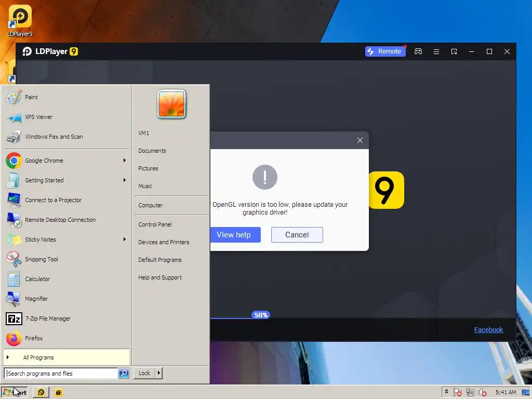Screen dimensions: 532x399
Task: Click the network icon in system tray
Action: coord(470,393)
